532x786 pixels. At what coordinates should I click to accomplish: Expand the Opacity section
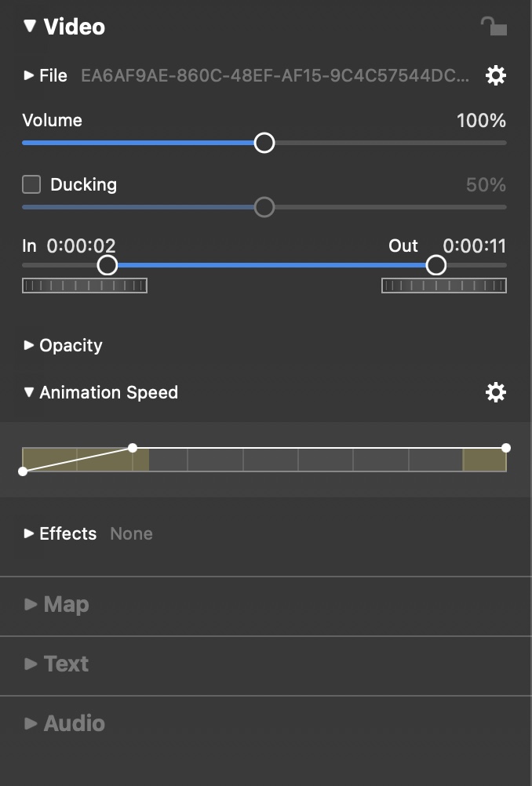point(29,345)
